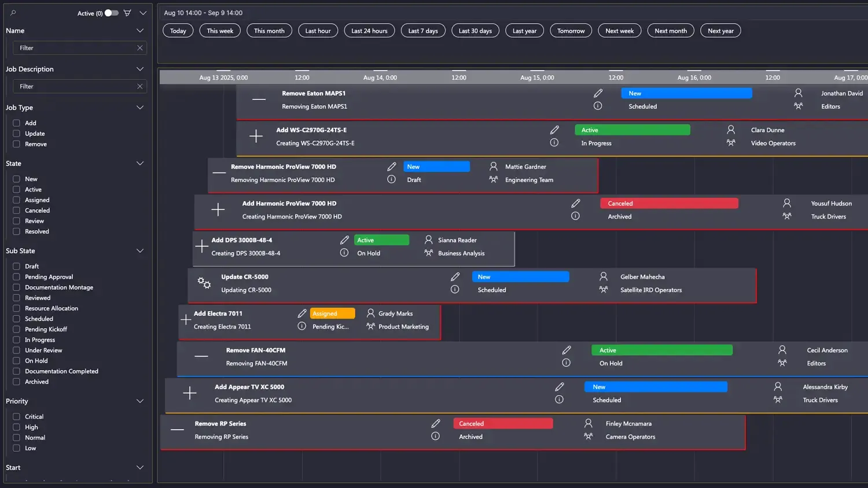Open info for Remove Eaton MAPS1 job

(x=598, y=106)
